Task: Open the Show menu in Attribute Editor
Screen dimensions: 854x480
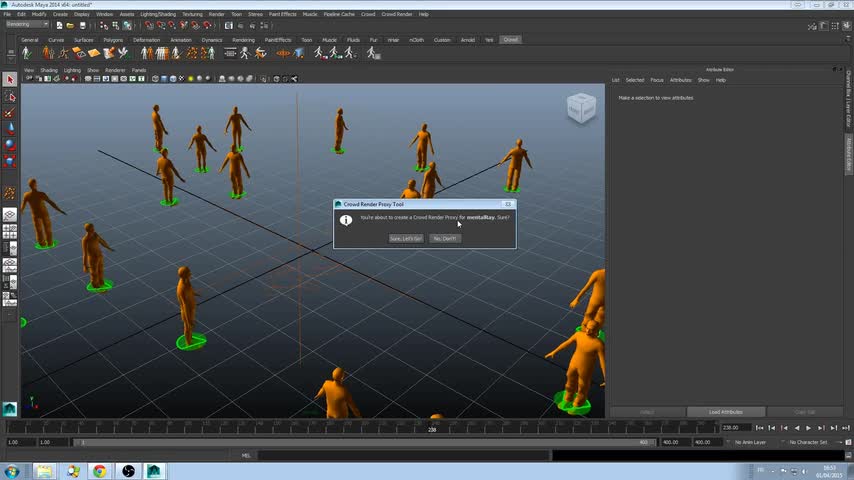Action: pyautogui.click(x=704, y=80)
